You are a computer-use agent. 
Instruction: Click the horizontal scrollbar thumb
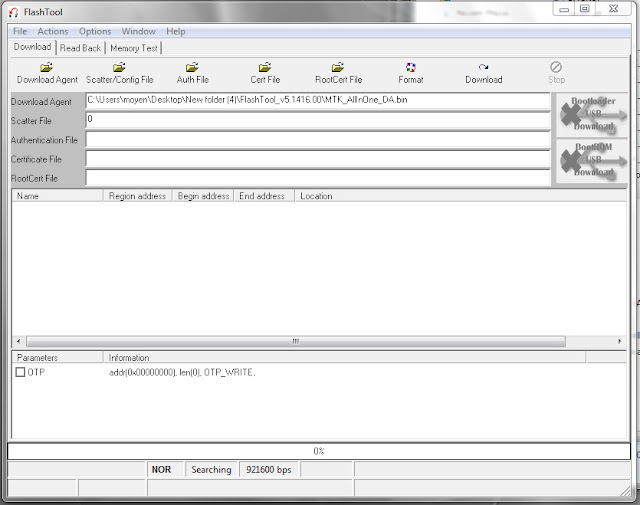tap(296, 341)
